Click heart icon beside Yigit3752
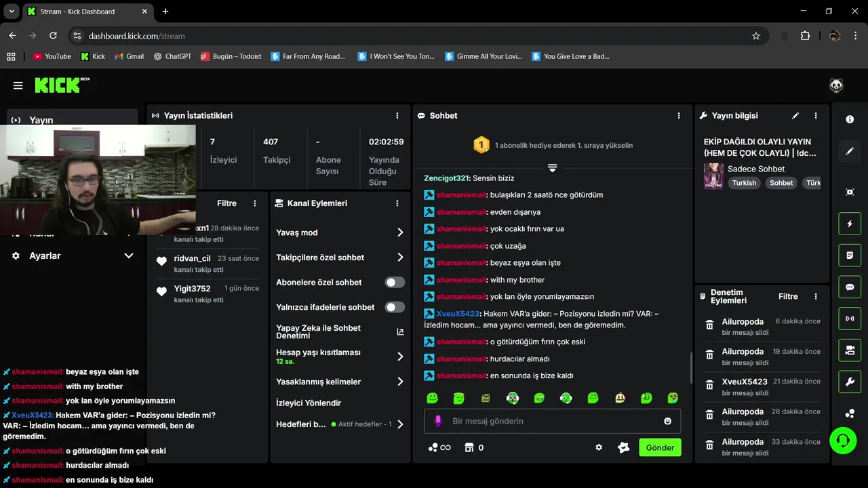The width and height of the screenshot is (868, 488). click(x=161, y=292)
